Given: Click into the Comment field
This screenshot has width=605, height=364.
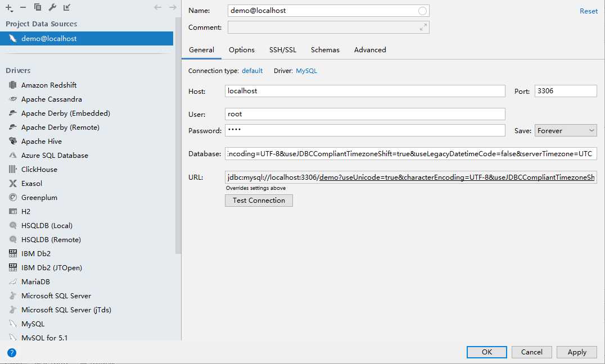Looking at the screenshot, I should point(328,28).
